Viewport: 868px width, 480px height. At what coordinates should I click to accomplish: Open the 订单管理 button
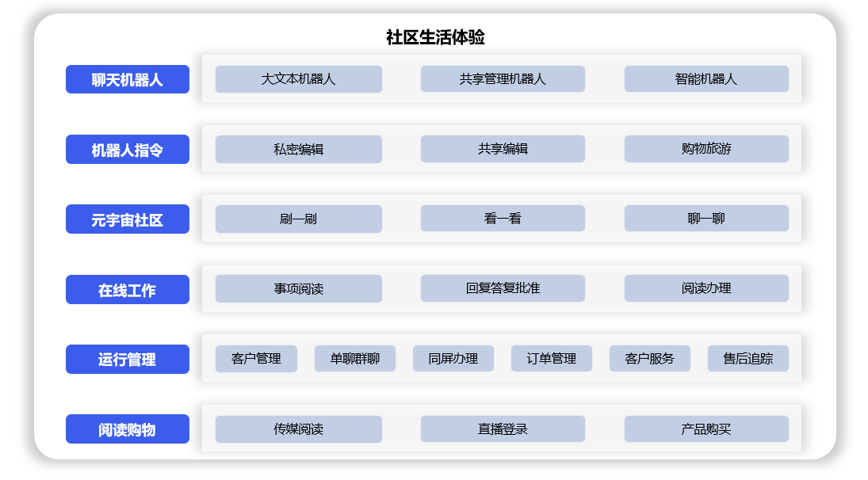pos(551,359)
